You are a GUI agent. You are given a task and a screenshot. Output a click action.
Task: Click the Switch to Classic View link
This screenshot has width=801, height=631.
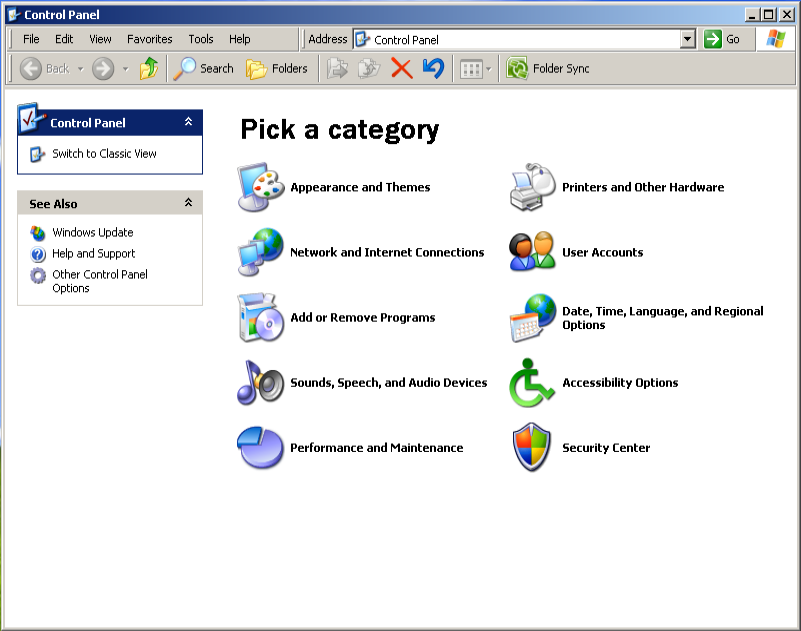[x=104, y=154]
